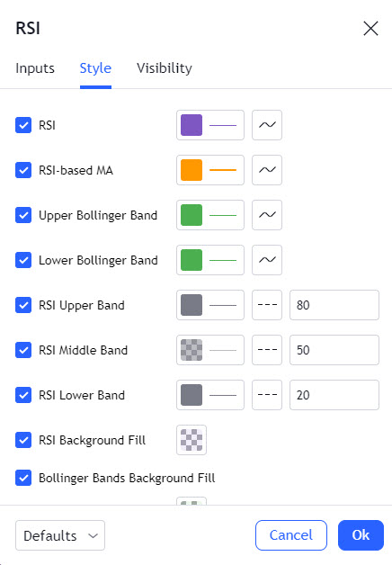
Task: Expand the Defaults dropdown
Action: 60,535
